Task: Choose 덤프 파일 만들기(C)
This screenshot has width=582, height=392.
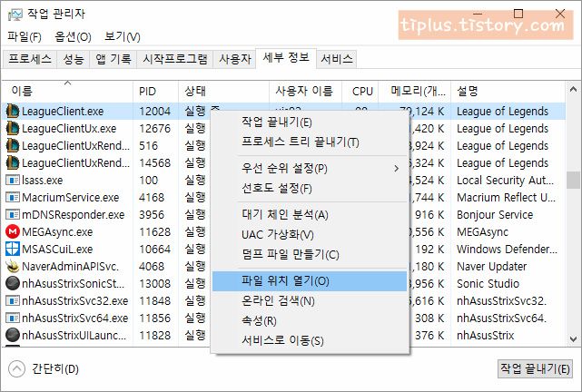Action: click(x=310, y=254)
